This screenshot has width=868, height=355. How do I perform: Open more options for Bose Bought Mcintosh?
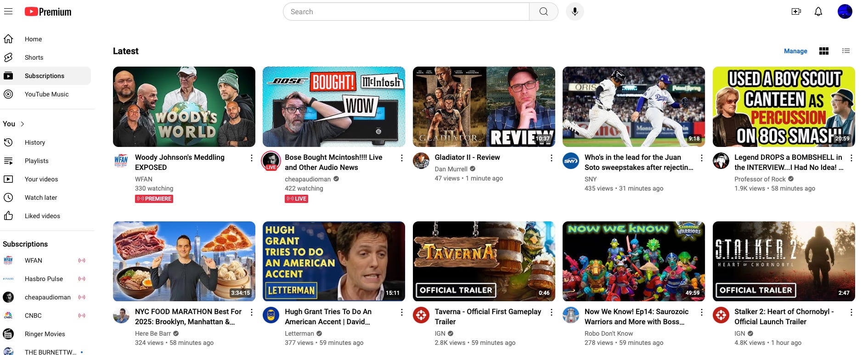click(x=401, y=158)
